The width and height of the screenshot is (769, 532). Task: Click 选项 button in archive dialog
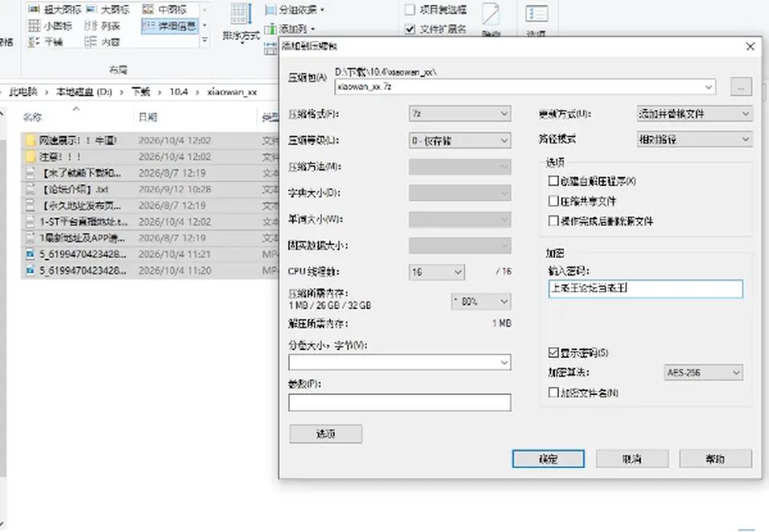tap(326, 434)
